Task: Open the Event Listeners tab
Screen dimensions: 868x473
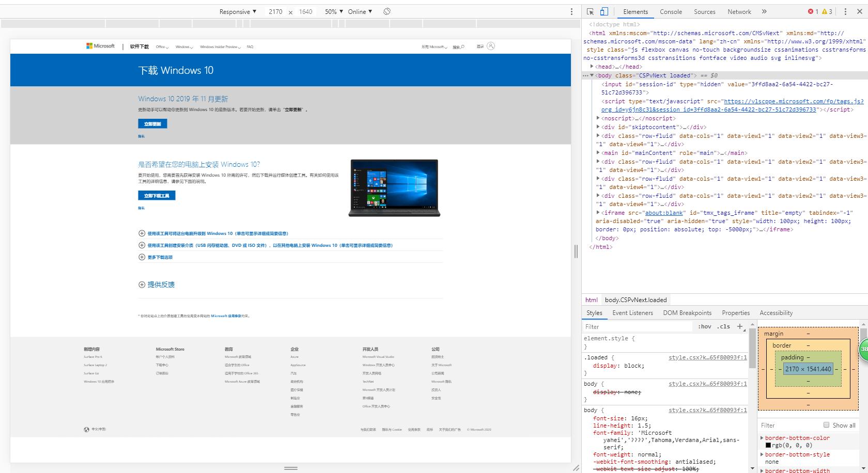Action: click(632, 313)
